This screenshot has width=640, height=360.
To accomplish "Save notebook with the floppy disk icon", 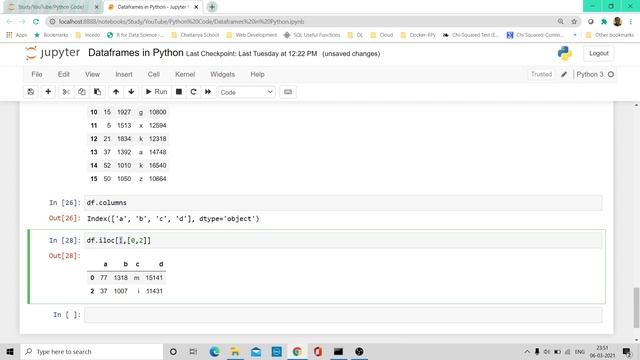I will pyautogui.click(x=31, y=92).
